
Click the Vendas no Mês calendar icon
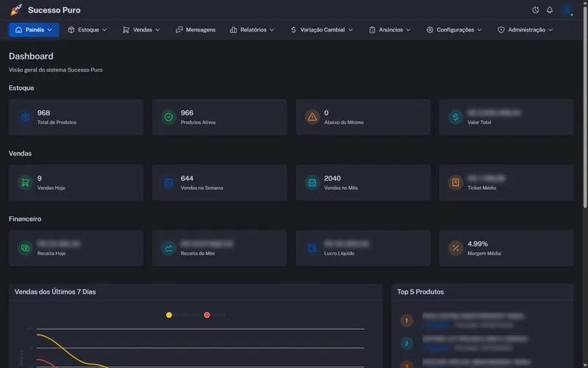[x=312, y=183]
